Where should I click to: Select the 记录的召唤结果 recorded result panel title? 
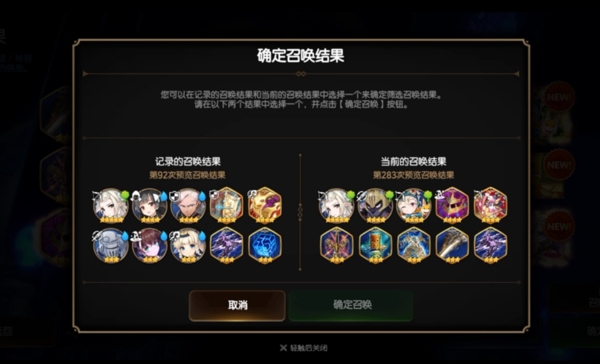click(188, 161)
